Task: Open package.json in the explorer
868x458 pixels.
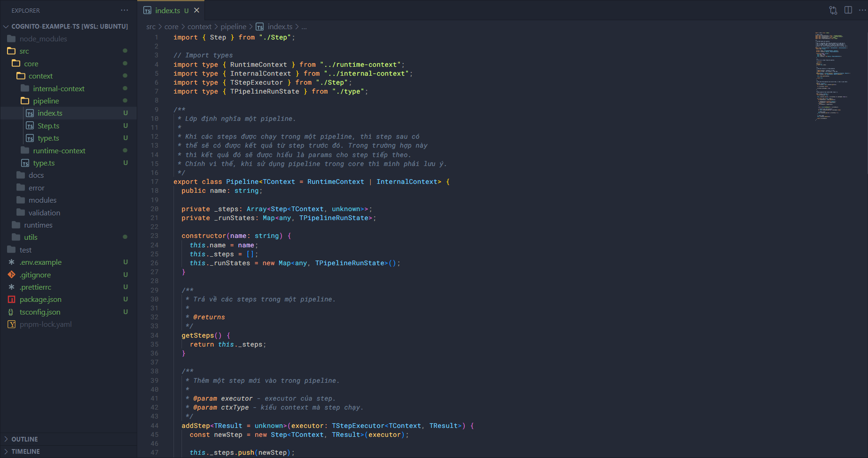Action: point(40,300)
